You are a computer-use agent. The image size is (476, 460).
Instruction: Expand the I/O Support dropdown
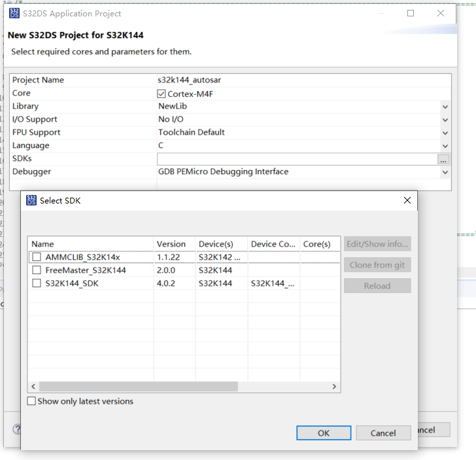(445, 120)
